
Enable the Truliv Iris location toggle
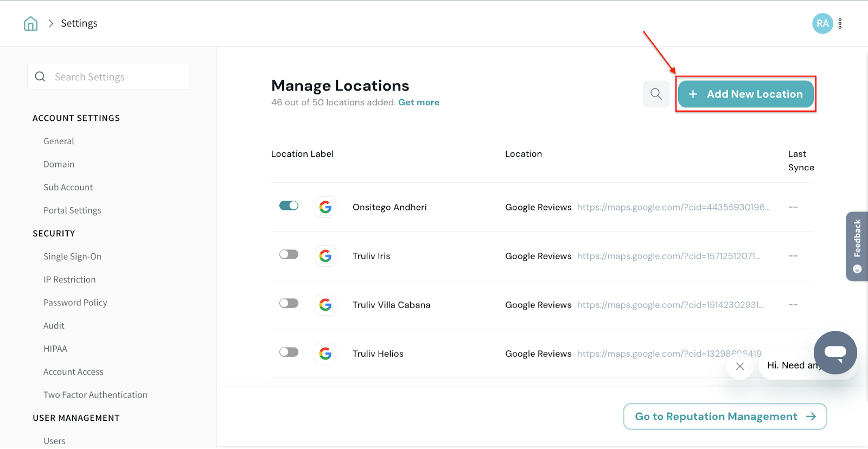(289, 254)
